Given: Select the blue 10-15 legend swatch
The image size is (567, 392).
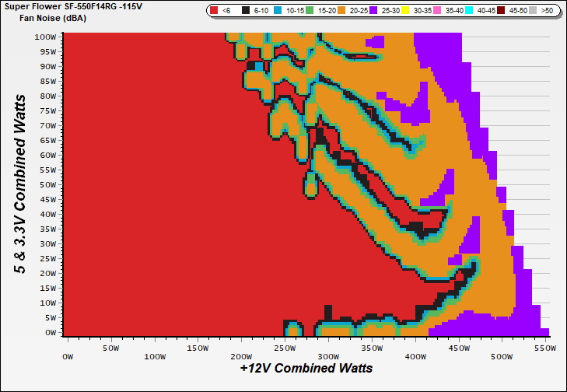Looking at the screenshot, I should tap(278, 11).
